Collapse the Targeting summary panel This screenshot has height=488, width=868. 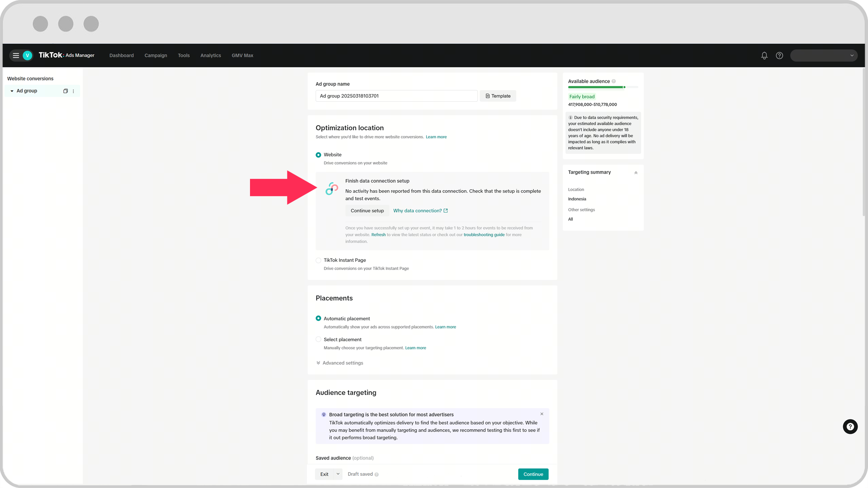click(636, 172)
